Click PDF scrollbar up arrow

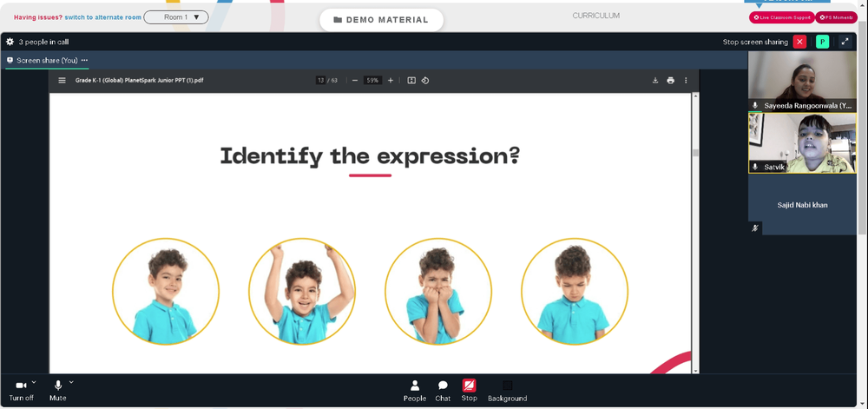tap(696, 96)
